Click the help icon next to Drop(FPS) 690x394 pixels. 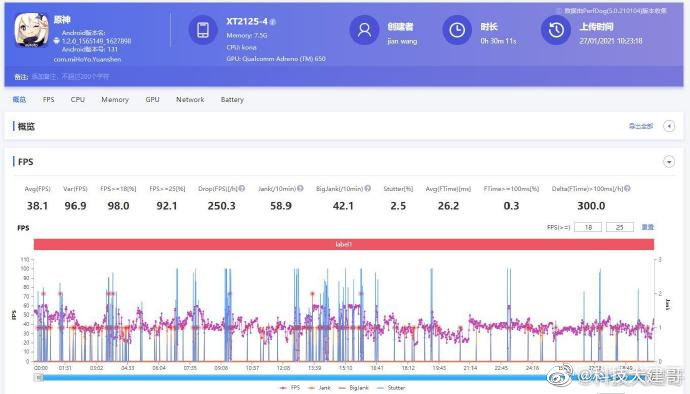(242, 188)
